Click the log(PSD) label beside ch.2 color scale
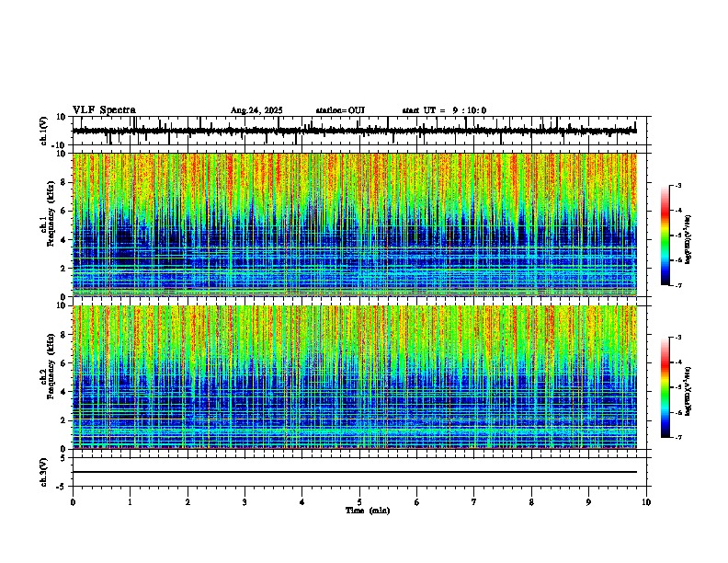 tap(688, 391)
